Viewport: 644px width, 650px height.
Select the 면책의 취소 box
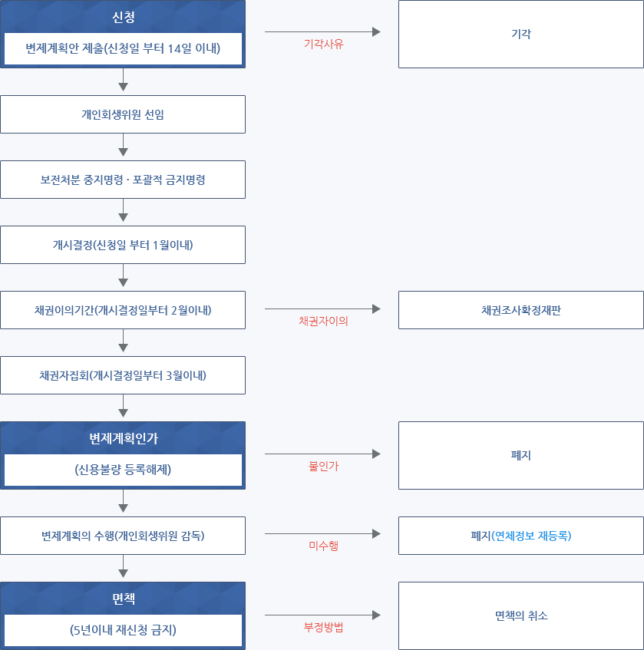tap(521, 615)
